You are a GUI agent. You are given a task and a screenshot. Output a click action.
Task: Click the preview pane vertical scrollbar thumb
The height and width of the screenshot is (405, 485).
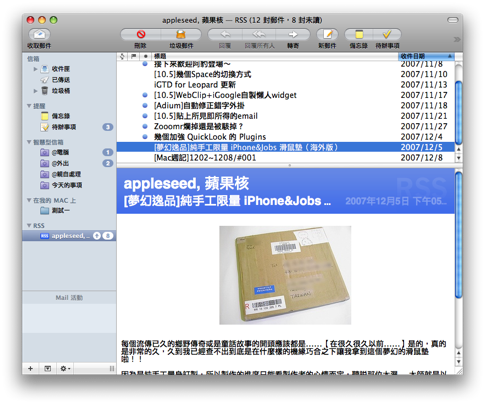(x=459, y=234)
